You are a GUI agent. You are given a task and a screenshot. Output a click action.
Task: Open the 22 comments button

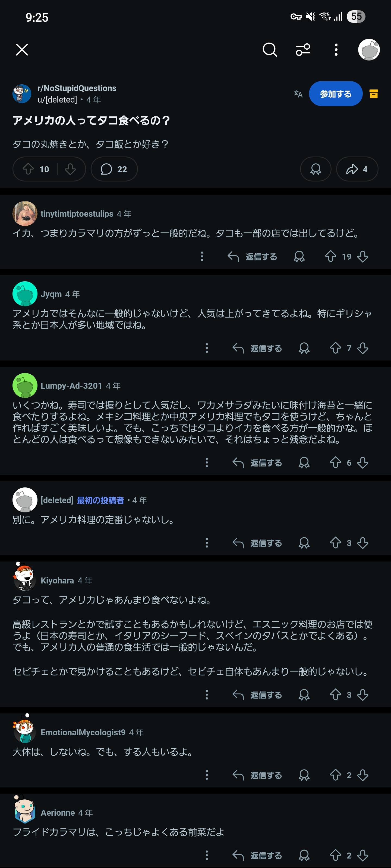click(x=114, y=169)
